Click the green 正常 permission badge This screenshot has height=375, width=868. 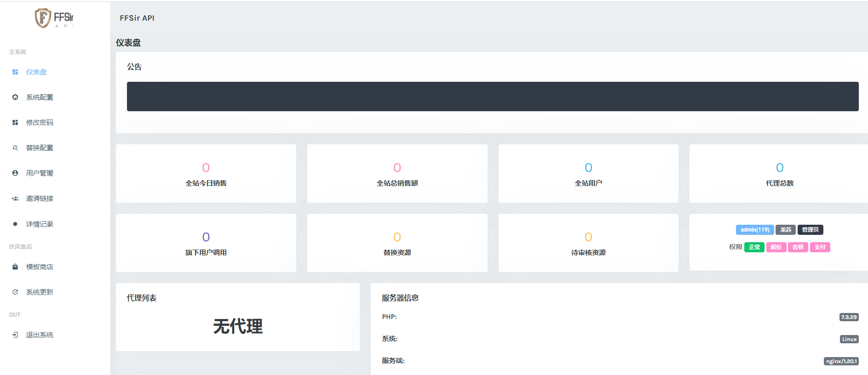pos(754,247)
